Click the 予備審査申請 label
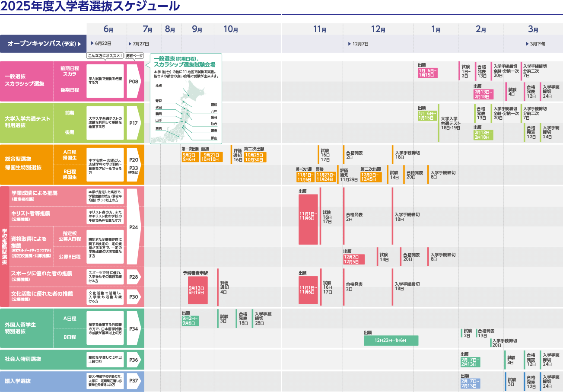The image size is (563, 392). click(195, 273)
